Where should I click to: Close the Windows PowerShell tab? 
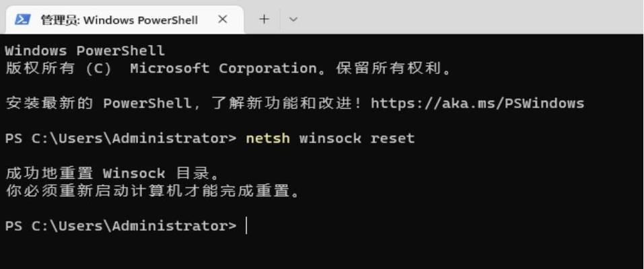tap(222, 19)
